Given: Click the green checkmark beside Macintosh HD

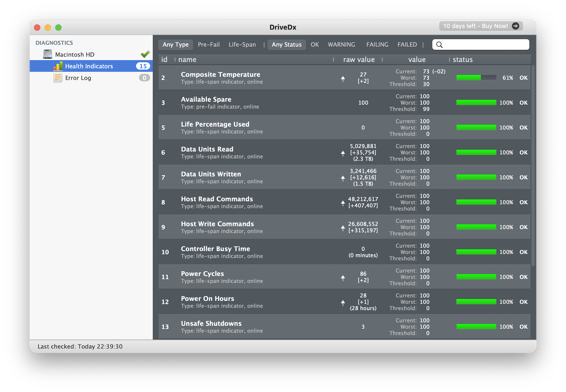Looking at the screenshot, I should pos(145,54).
